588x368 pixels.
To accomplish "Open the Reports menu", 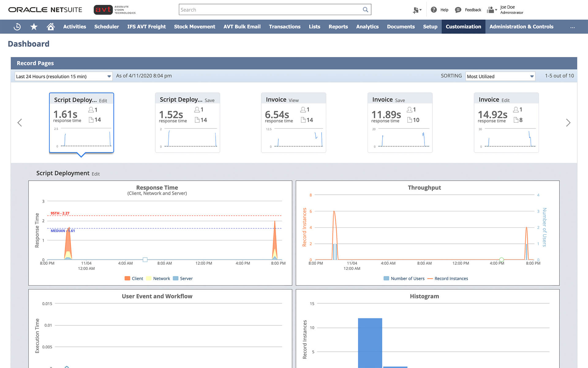I will 338,27.
